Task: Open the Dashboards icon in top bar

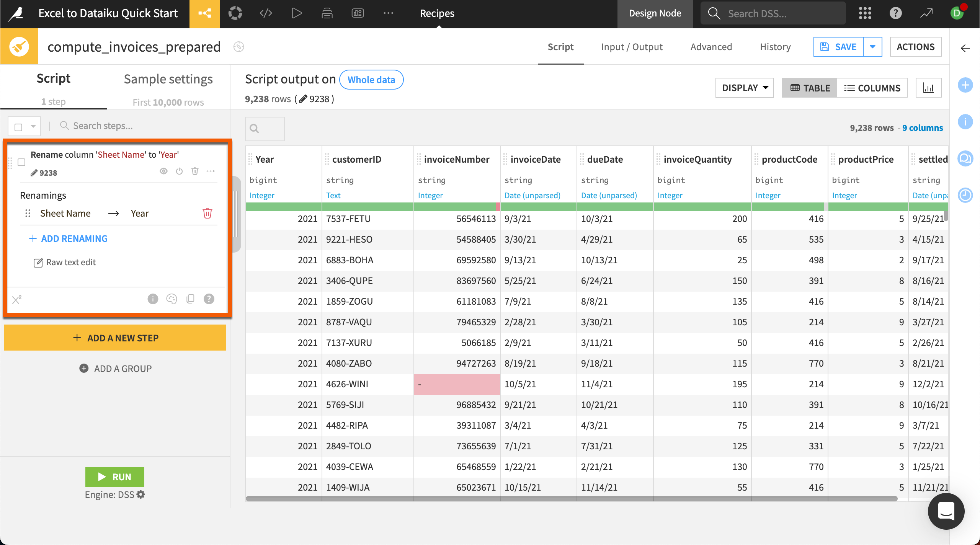Action: [357, 13]
